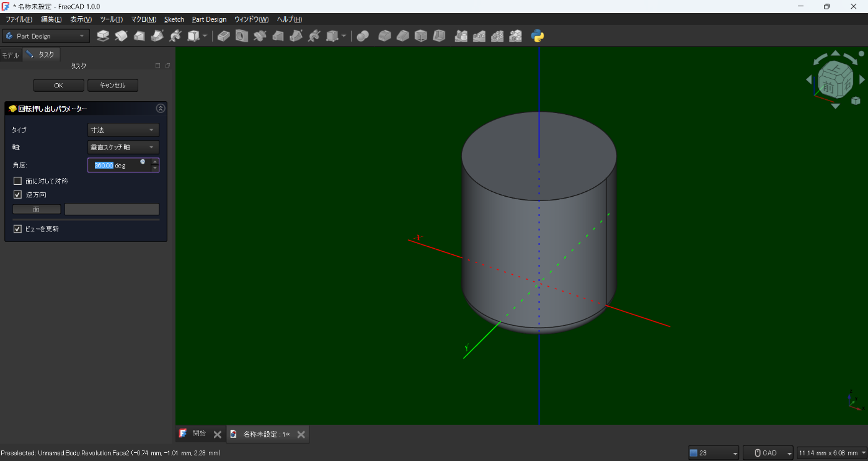Open the Sketch menu
This screenshot has height=461, width=868.
pos(174,19)
